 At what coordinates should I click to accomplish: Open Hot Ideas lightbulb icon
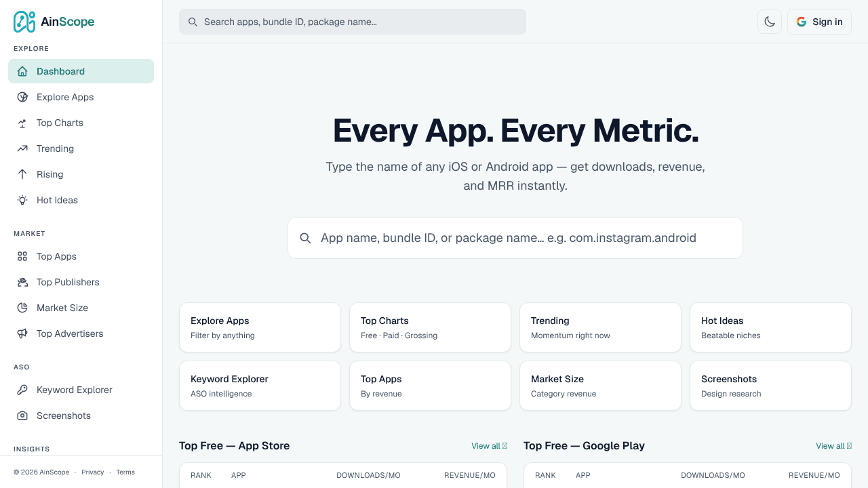coord(22,200)
